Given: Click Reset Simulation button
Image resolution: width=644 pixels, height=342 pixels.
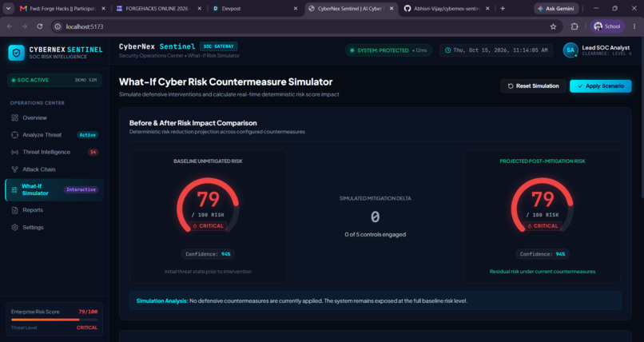Looking at the screenshot, I should click(x=533, y=86).
